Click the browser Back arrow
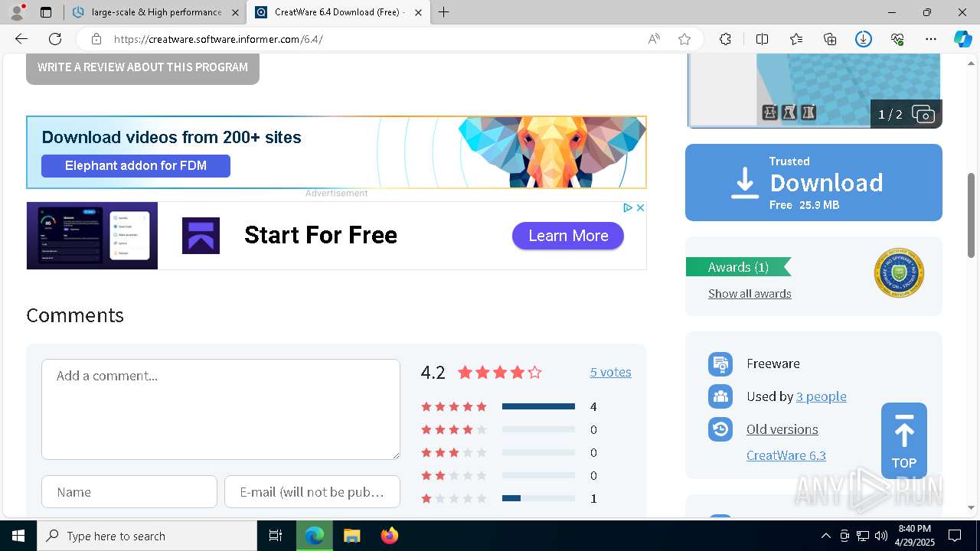This screenshot has height=551, width=980. (x=21, y=39)
